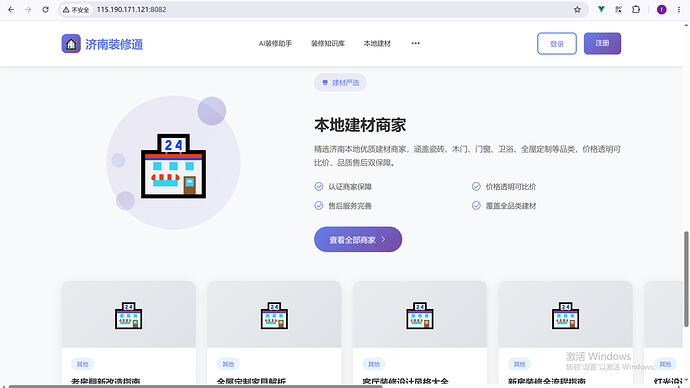
Task: Click the 售后服务完善 text
Action: click(x=350, y=205)
